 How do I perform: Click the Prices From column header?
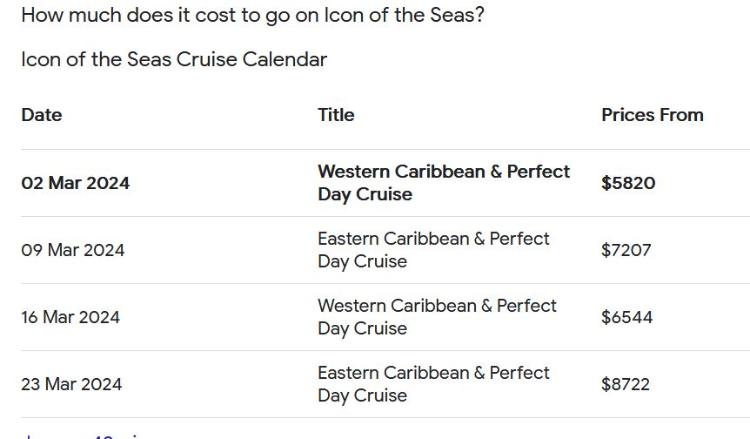pos(652,115)
